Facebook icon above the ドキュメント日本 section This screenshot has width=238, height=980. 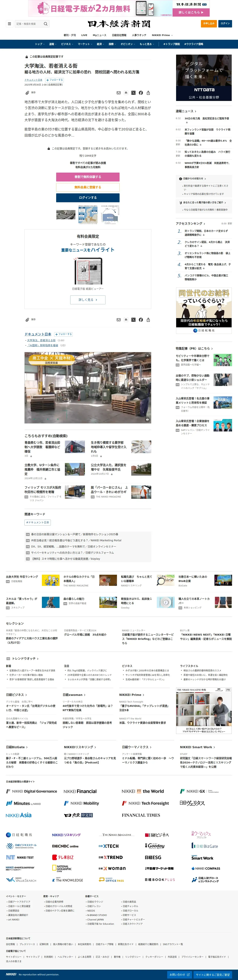click(141, 320)
